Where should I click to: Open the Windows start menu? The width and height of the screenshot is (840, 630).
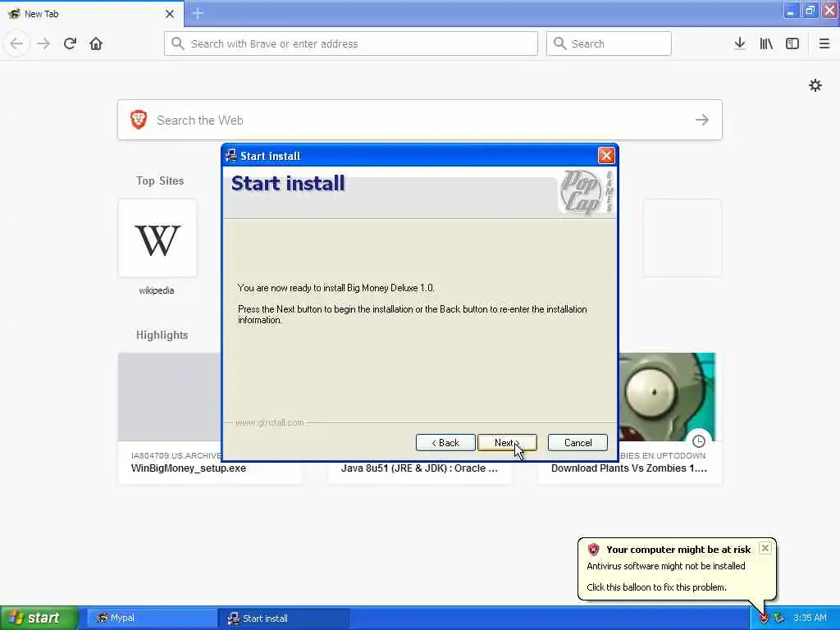[39, 618]
